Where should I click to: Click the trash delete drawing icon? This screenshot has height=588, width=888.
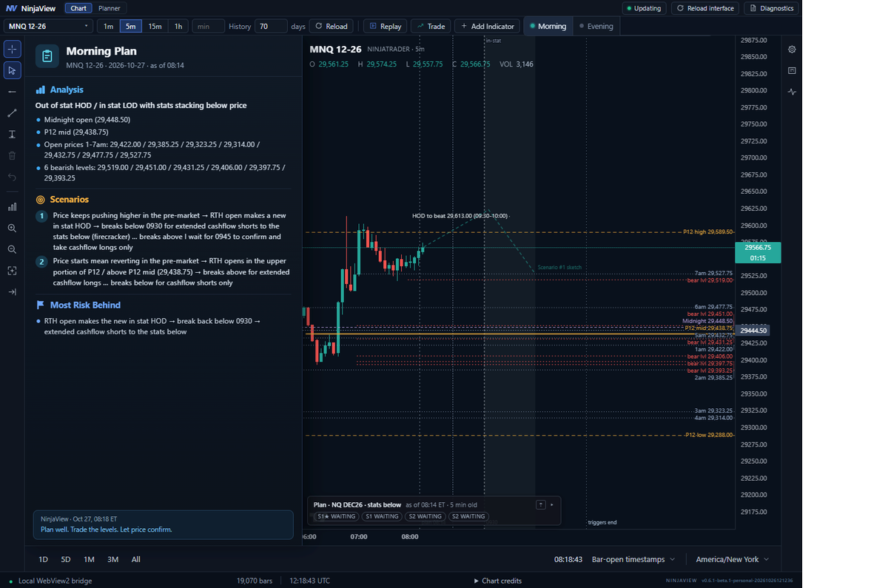point(12,155)
